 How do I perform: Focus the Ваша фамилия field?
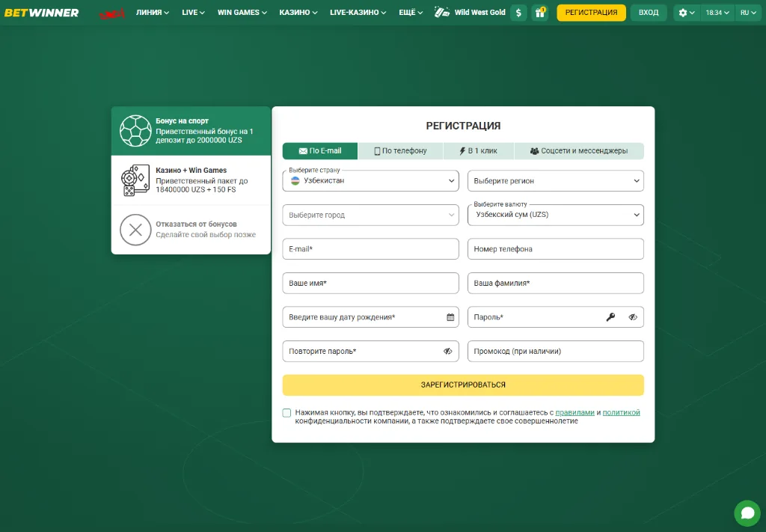[556, 284]
